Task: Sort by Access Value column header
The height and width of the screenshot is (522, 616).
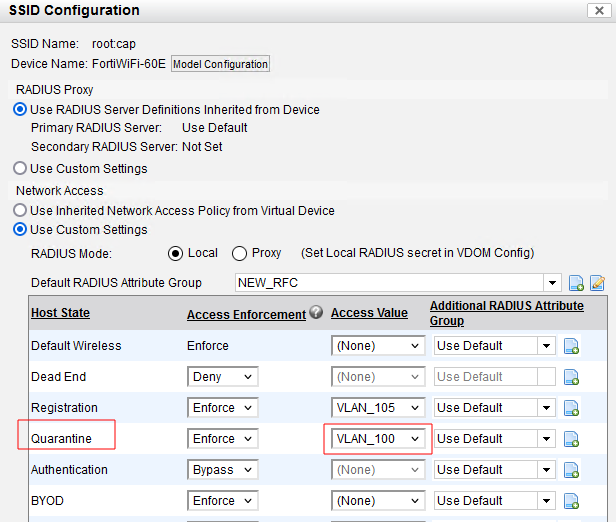Action: (x=369, y=313)
